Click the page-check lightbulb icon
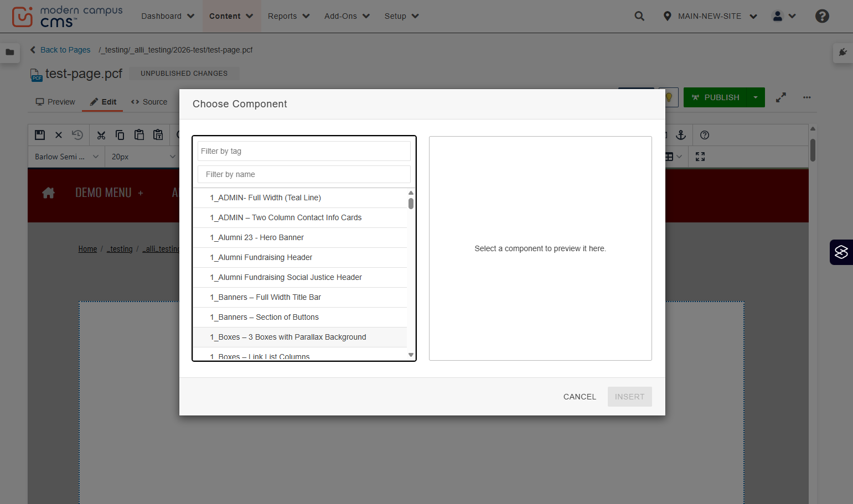This screenshot has height=504, width=853. 669,97
